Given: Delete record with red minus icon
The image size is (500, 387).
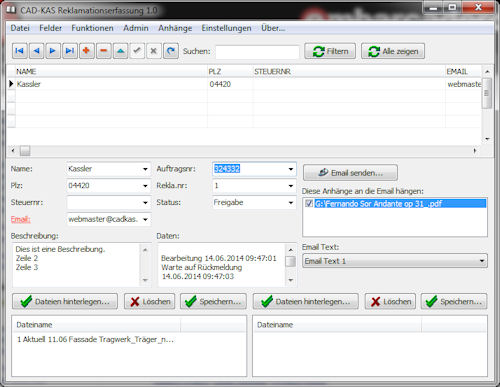Looking at the screenshot, I should [x=104, y=51].
